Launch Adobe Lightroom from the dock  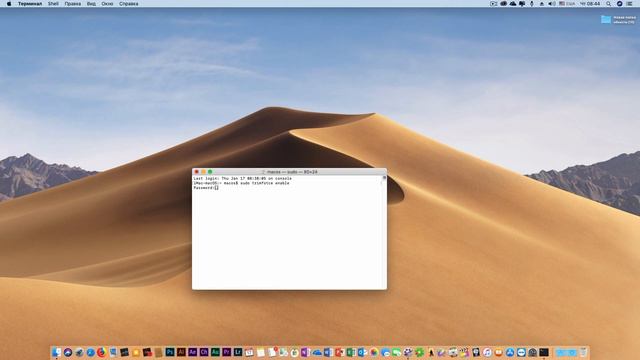point(238,352)
